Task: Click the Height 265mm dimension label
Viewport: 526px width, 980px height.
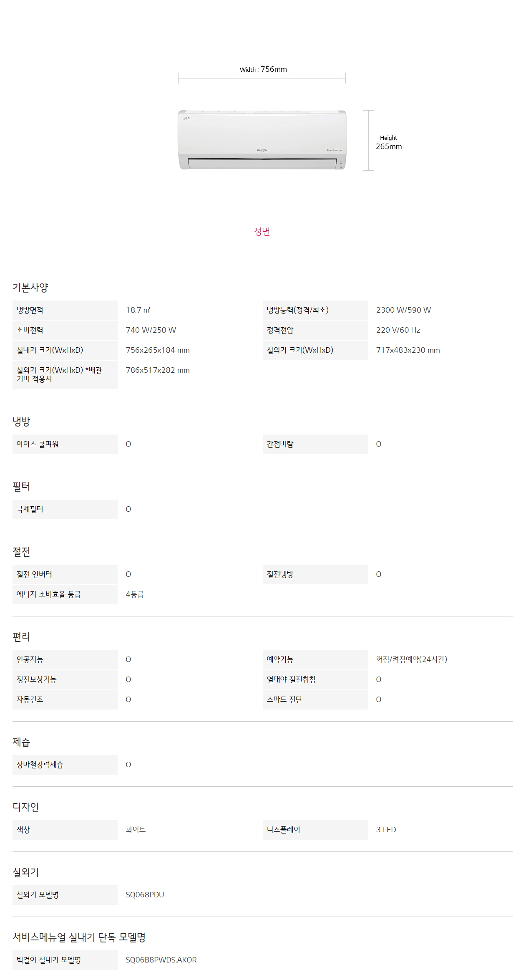Action: tap(389, 142)
